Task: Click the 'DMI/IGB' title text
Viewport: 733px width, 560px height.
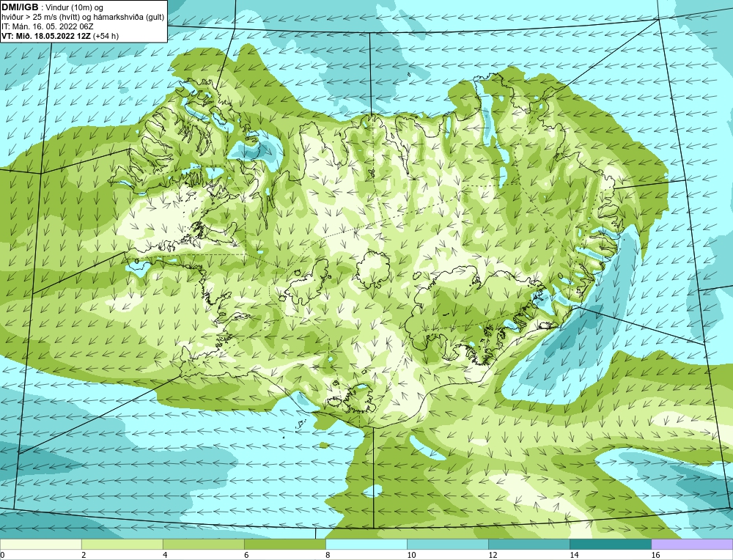Action: [20, 7]
